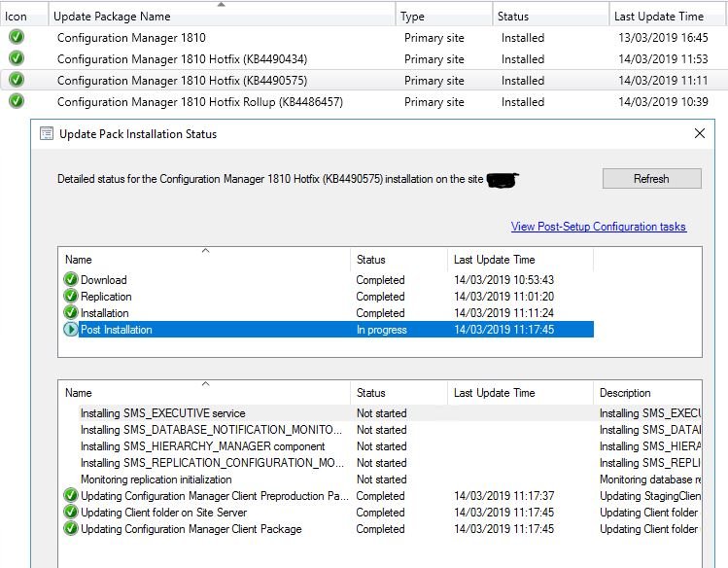The width and height of the screenshot is (728, 568).
Task: Click check icon for Updating Configuration Manager Client Package
Action: [x=71, y=529]
